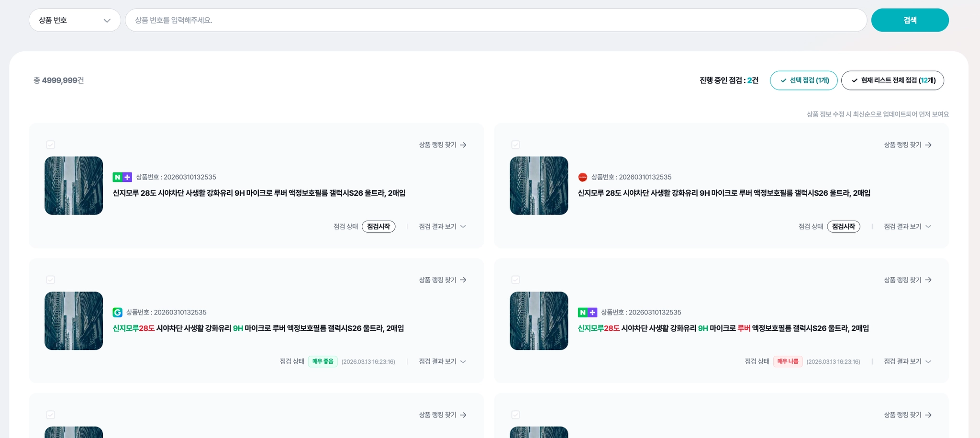980x438 pixels.
Task: Click the green G marketplace icon on the 매우 좋음 card
Action: pyautogui.click(x=117, y=313)
